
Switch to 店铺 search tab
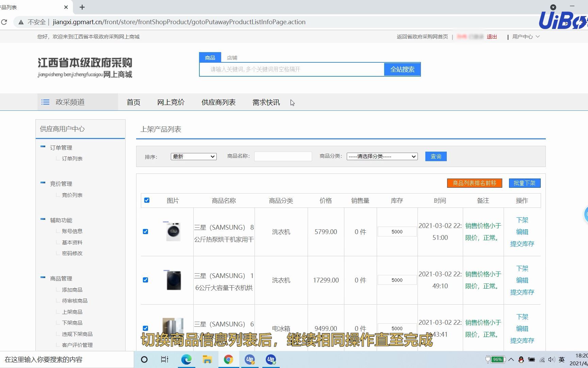point(232,58)
